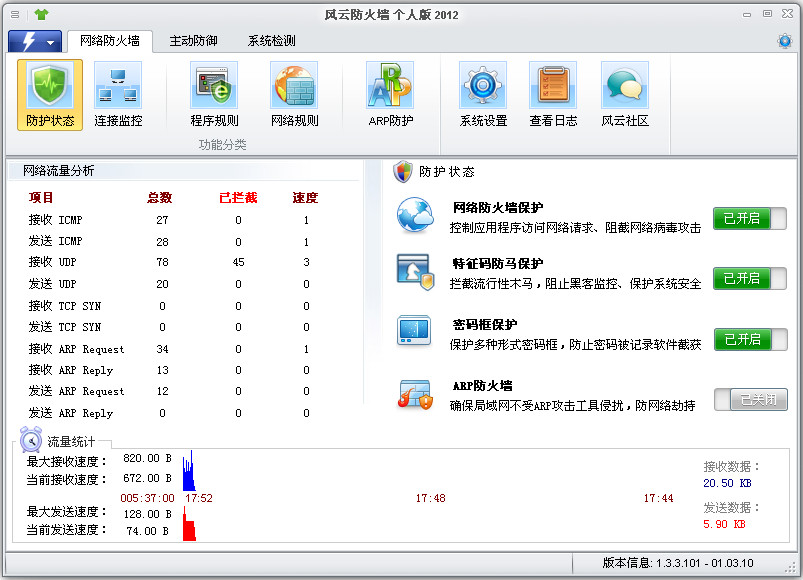Minimize the 风云防火墙 window

coord(747,14)
